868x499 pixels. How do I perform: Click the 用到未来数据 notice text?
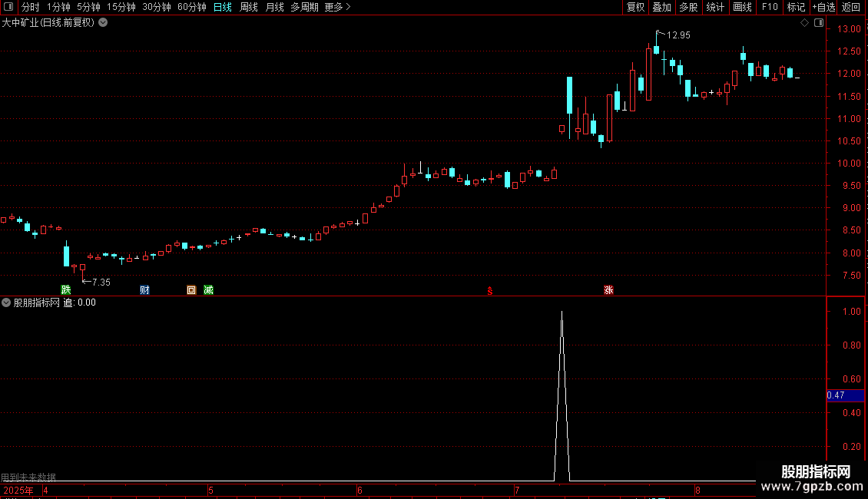point(28,477)
